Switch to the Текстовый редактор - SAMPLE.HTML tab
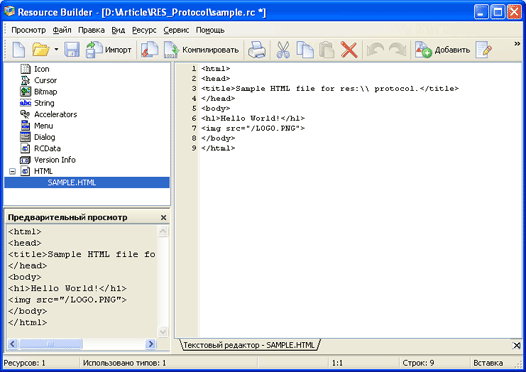The height and width of the screenshot is (372, 526). click(x=250, y=345)
